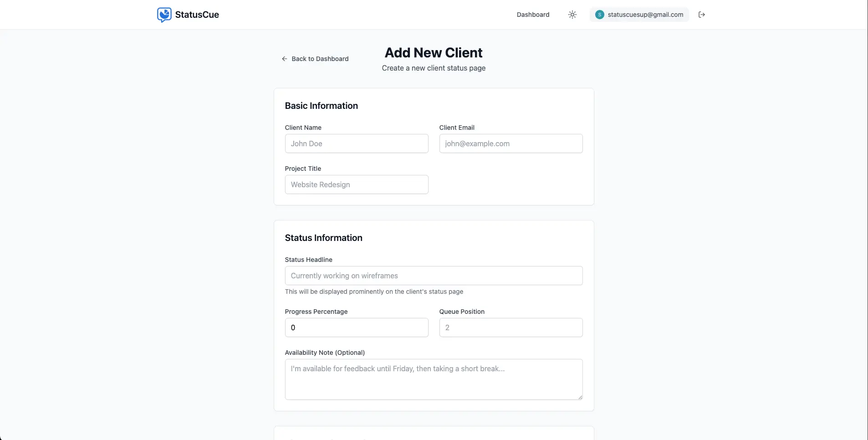This screenshot has height=440, width=868.
Task: Click the 'Progress Percentage' label
Action: 316,312
